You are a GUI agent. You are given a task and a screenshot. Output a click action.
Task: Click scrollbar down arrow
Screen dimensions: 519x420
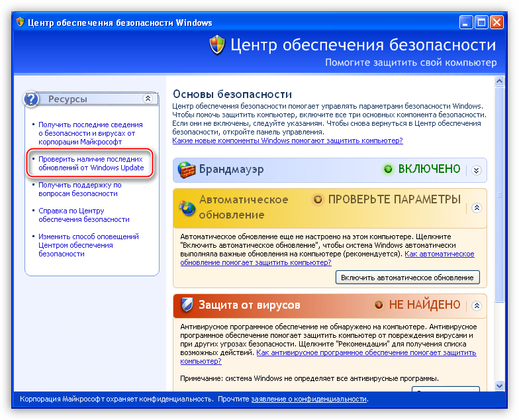coord(499,386)
